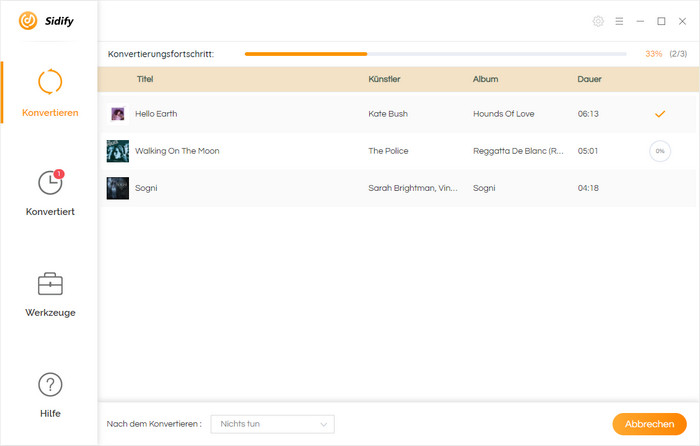This screenshot has width=700, height=446.
Task: Maximize the Sidify window
Action: click(x=661, y=21)
